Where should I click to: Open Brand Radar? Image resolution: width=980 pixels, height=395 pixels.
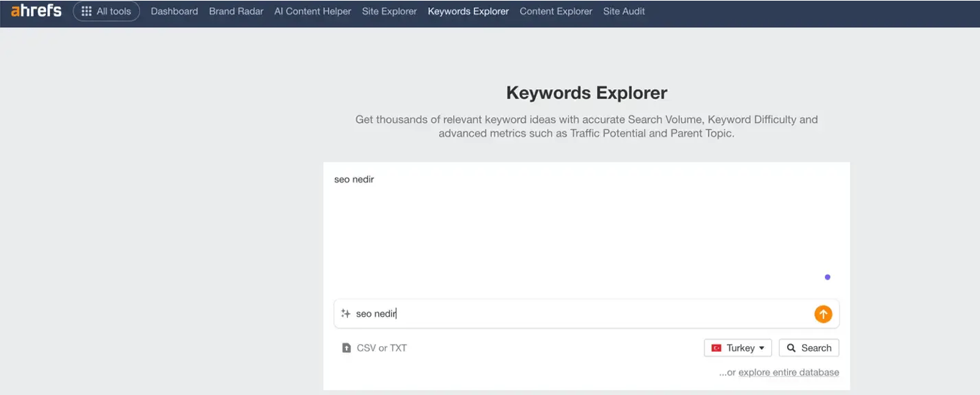point(236,11)
